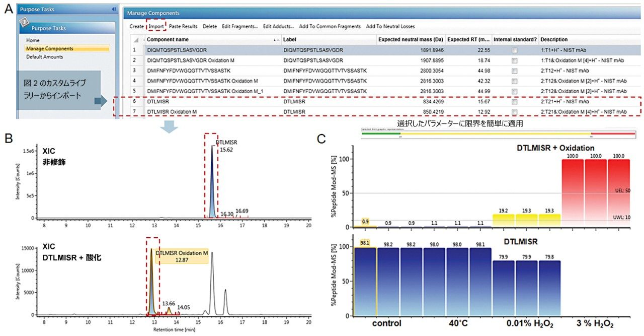Open Edit Fragments... dialog
Screen dimensions: 644x336
pos(240,26)
